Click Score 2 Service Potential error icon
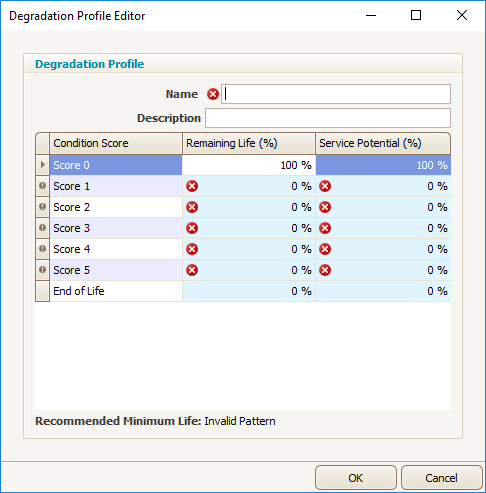 [x=325, y=207]
